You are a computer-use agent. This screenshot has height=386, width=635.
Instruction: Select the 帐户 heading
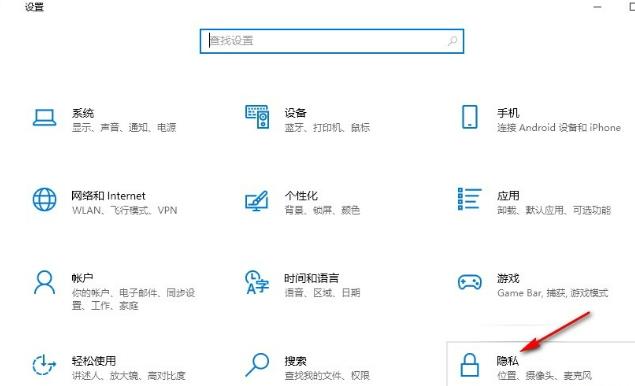(83, 278)
